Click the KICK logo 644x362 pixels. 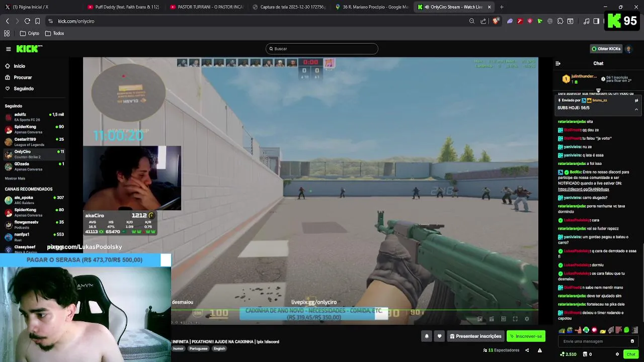pyautogui.click(x=29, y=49)
